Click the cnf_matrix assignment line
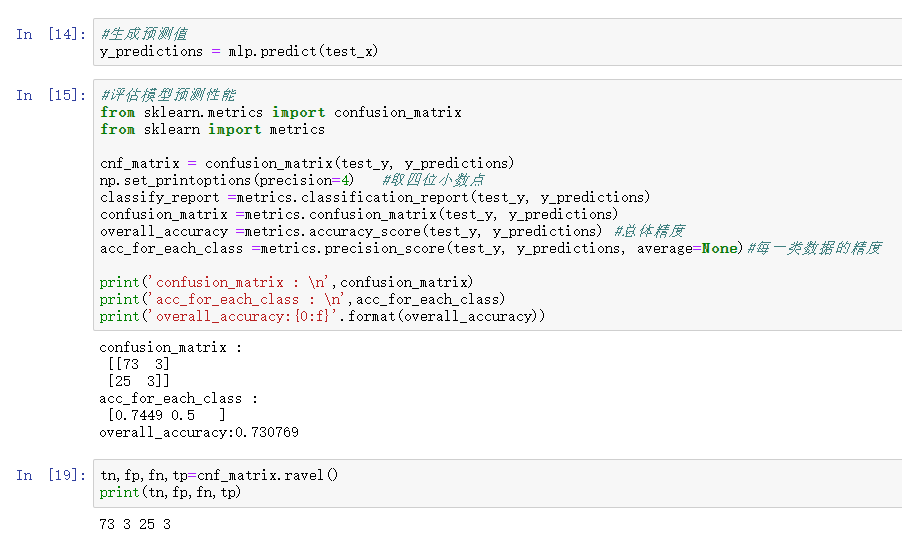This screenshot has width=902, height=537. [307, 163]
